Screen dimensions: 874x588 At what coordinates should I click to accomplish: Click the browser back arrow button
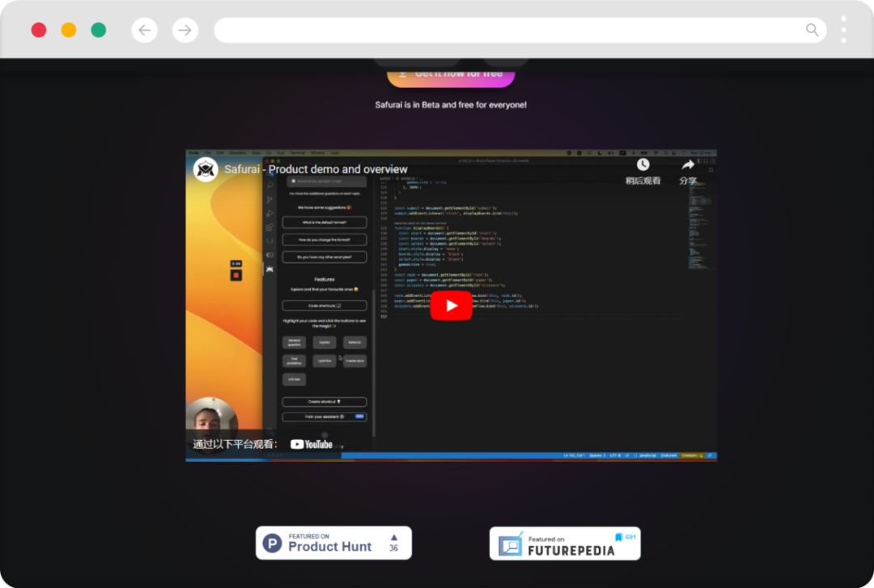point(144,30)
